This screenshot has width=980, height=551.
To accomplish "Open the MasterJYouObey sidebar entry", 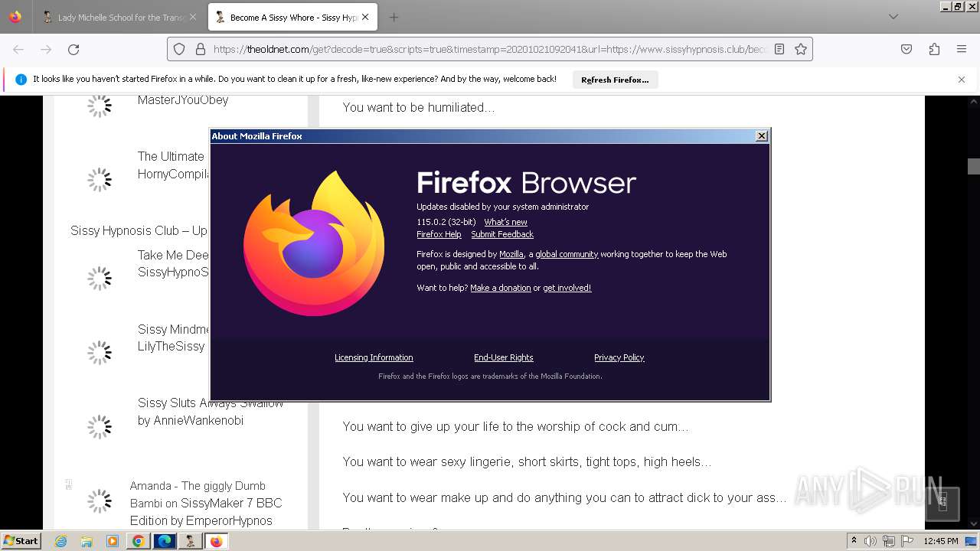I will pyautogui.click(x=183, y=99).
